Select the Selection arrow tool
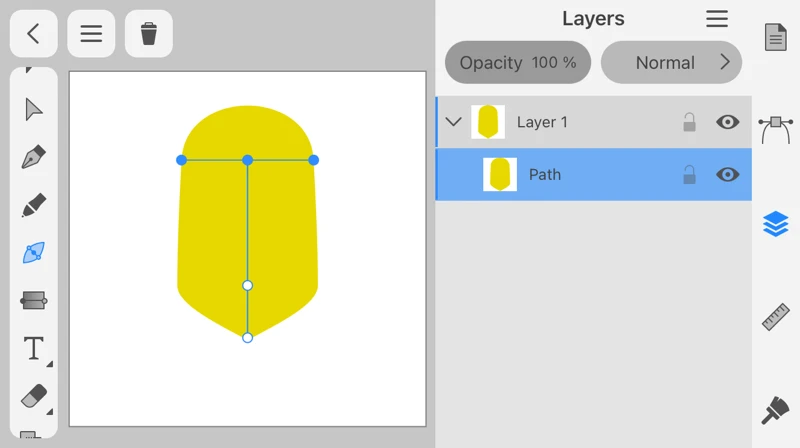This screenshot has height=448, width=800. [x=33, y=109]
